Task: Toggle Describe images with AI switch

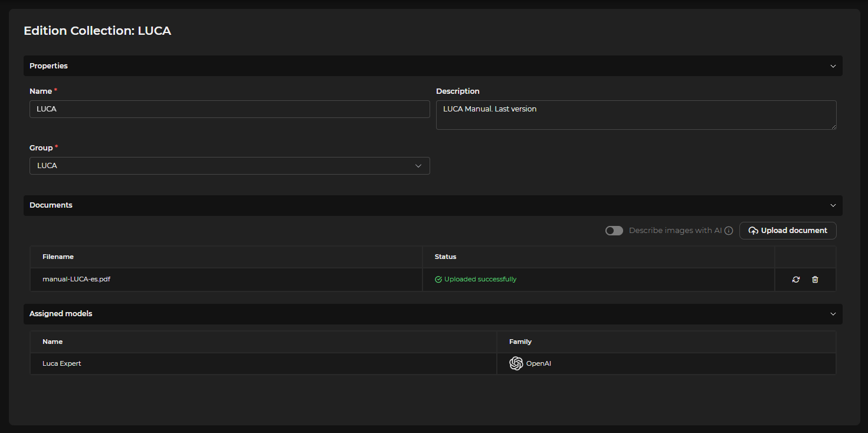Action: click(614, 231)
